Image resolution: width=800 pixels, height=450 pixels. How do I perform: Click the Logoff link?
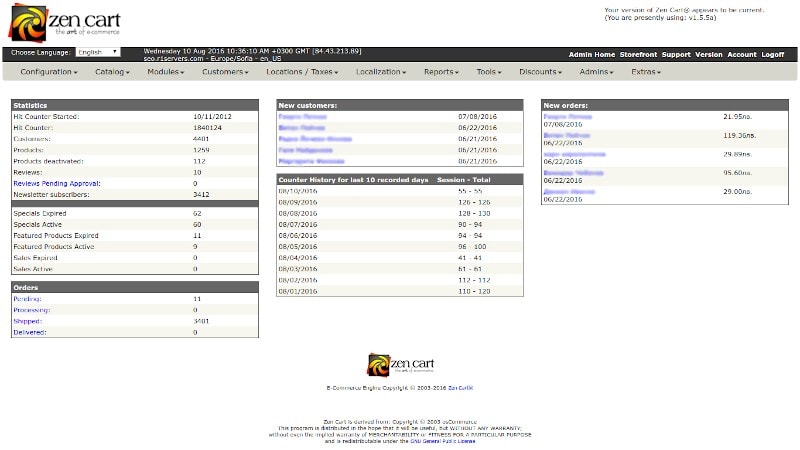pyautogui.click(x=773, y=55)
